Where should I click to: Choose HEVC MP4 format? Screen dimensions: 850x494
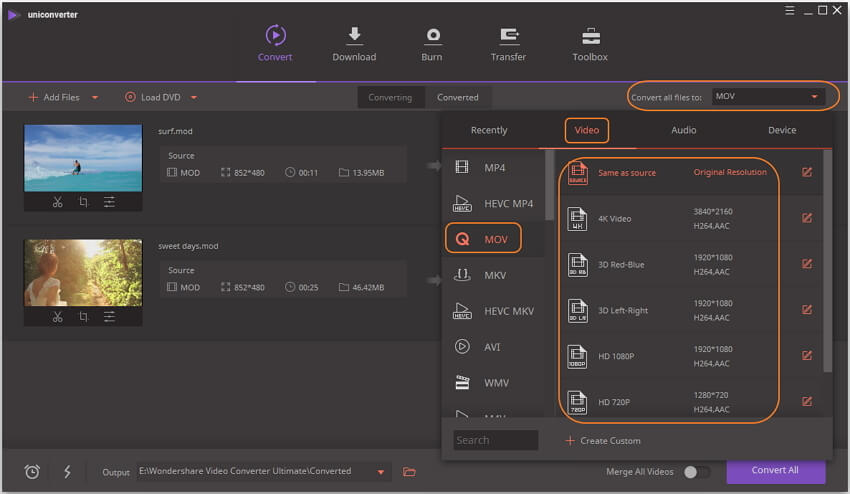click(493, 203)
